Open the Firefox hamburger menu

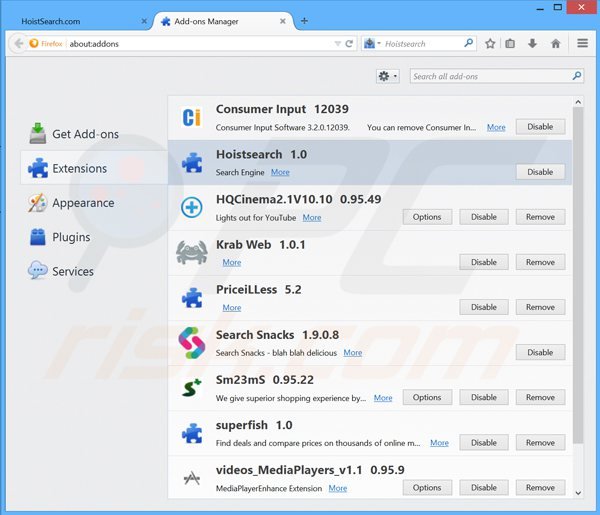[x=582, y=43]
